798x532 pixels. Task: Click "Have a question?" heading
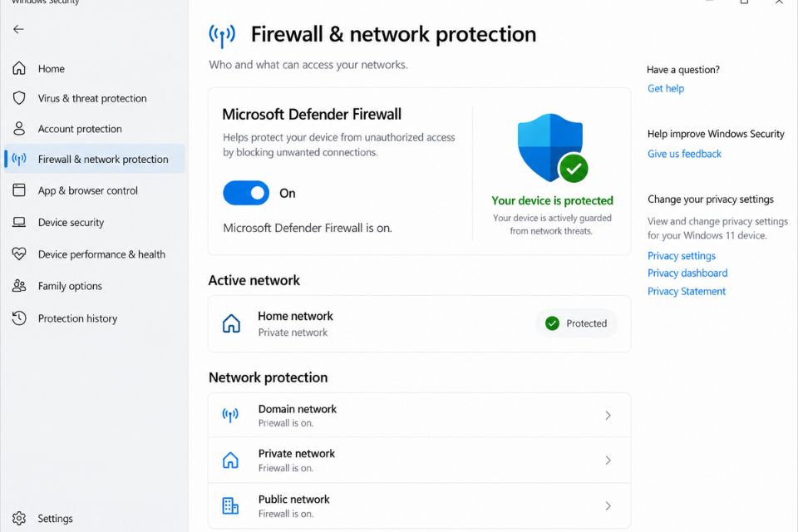(683, 70)
